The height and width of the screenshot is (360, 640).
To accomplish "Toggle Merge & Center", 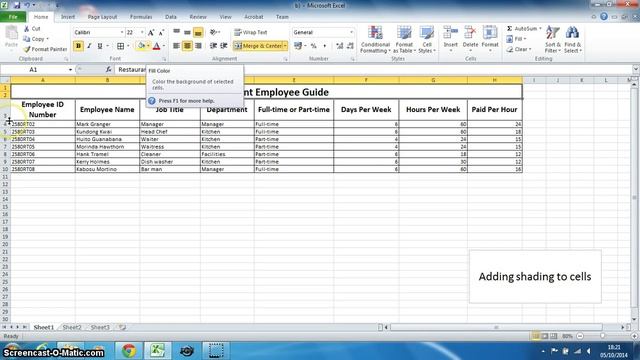I will click(x=258, y=46).
